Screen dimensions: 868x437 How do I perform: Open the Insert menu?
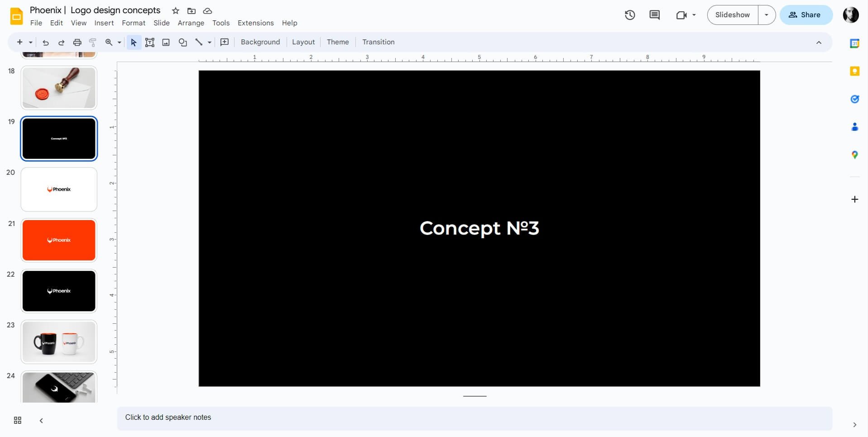click(104, 23)
